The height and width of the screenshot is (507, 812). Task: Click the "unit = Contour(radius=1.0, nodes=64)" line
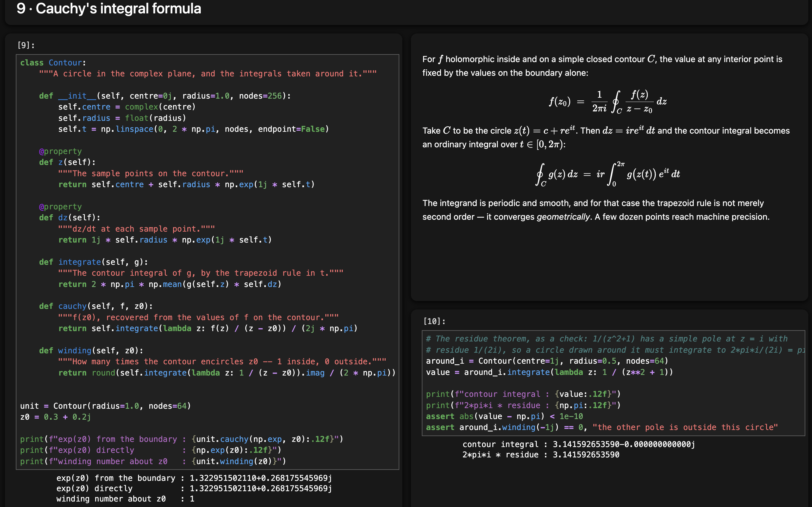106,406
